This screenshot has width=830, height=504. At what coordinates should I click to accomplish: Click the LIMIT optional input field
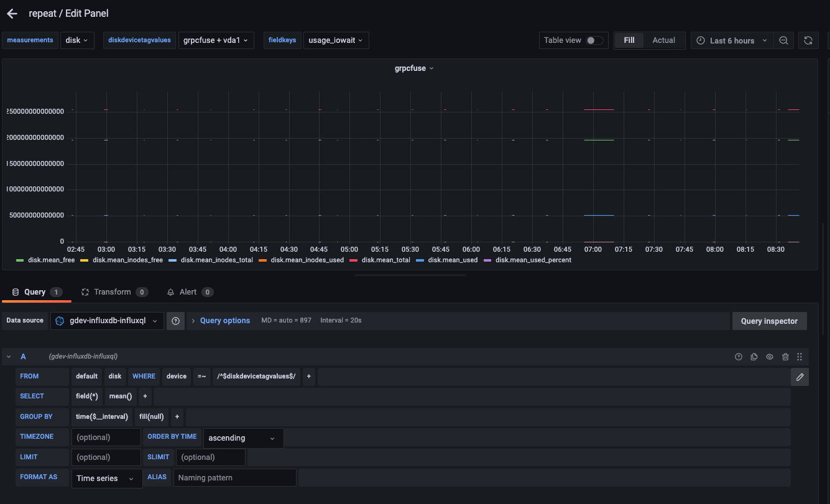click(x=106, y=457)
